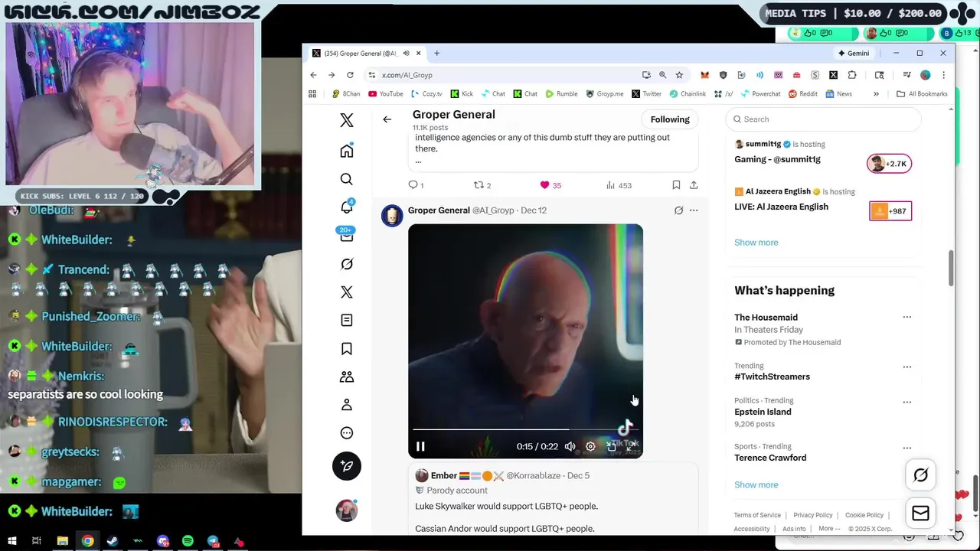Open Windows Start menu
The height and width of the screenshot is (551, 980).
click(x=11, y=541)
